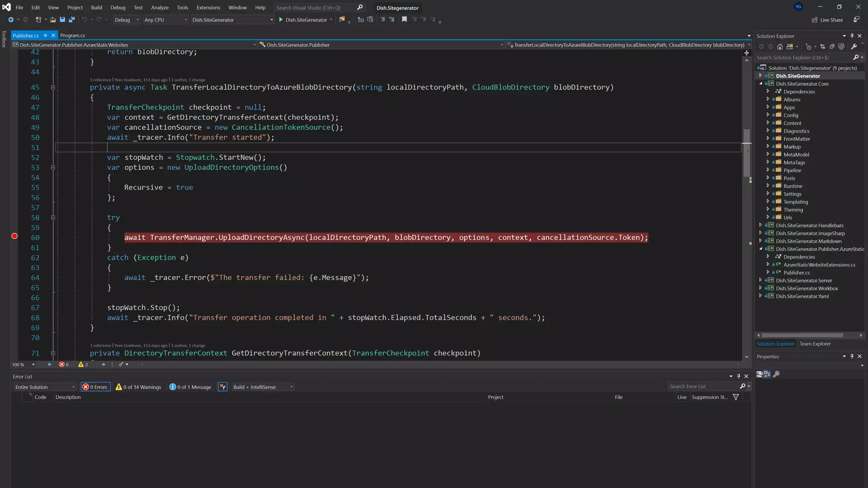Click the bookmark toggle toolbar icon
The height and width of the screenshot is (488, 868).
click(404, 19)
